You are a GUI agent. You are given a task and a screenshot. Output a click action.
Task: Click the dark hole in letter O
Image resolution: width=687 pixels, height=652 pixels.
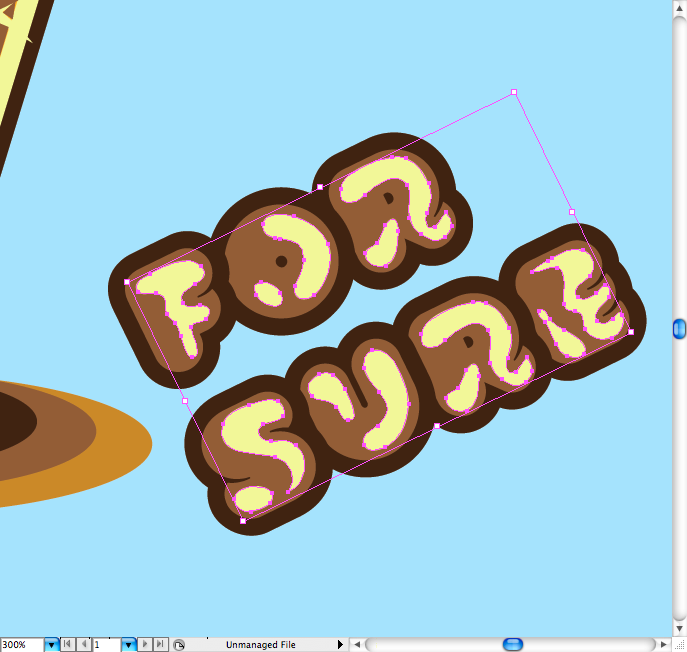pyautogui.click(x=281, y=261)
